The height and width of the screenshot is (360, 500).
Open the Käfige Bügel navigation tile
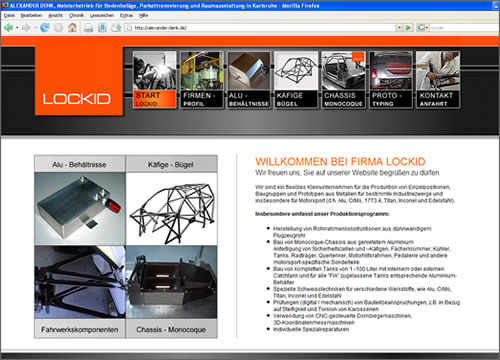(x=296, y=80)
